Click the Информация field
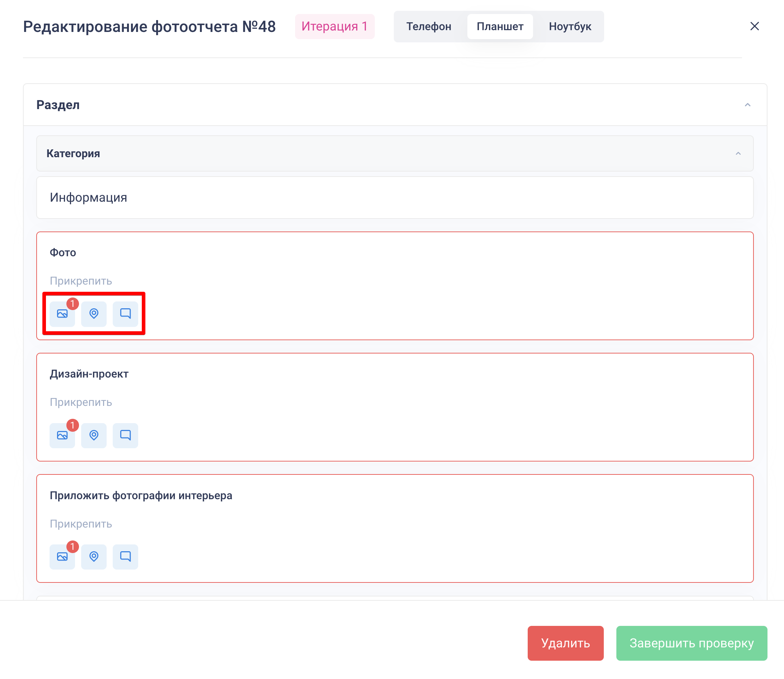 click(394, 197)
